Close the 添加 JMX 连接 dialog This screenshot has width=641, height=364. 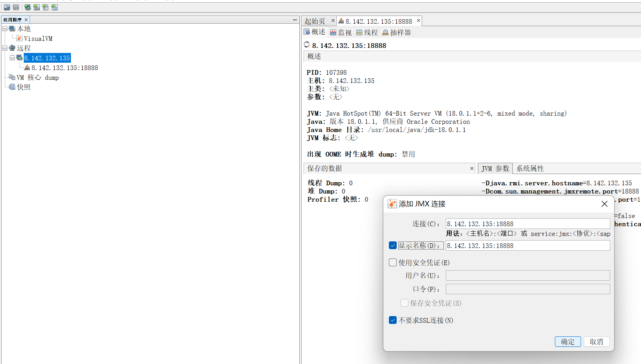click(x=604, y=204)
